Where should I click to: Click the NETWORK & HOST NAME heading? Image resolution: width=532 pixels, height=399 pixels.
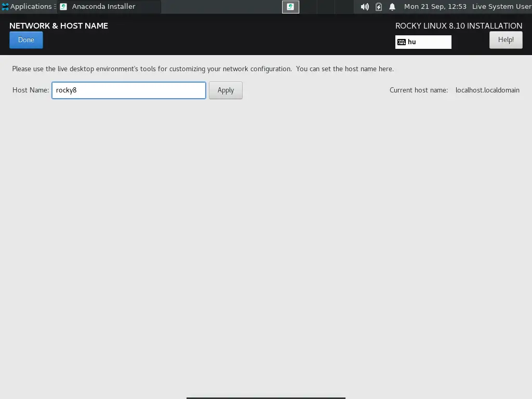point(59,26)
